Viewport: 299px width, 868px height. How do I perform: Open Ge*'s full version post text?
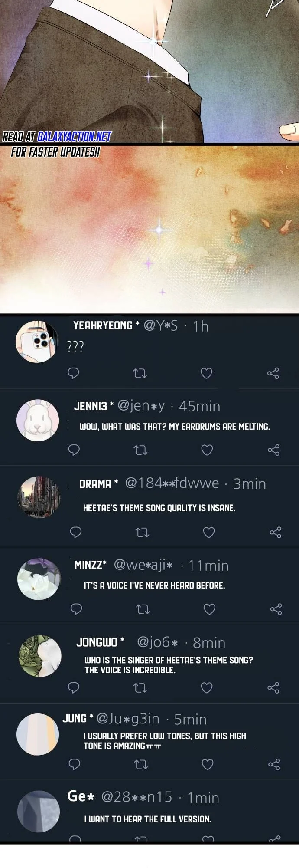(x=147, y=819)
